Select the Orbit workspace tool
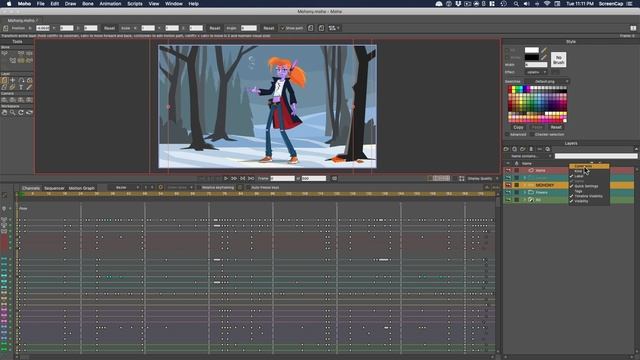Viewport: 640px width, 360px height. coord(29,113)
